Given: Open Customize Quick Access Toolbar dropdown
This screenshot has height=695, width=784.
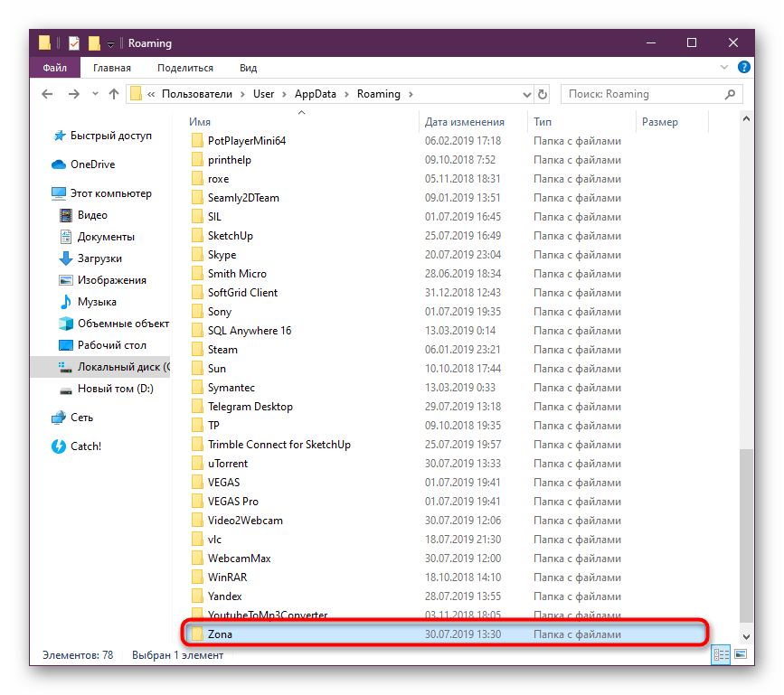Looking at the screenshot, I should [x=110, y=44].
